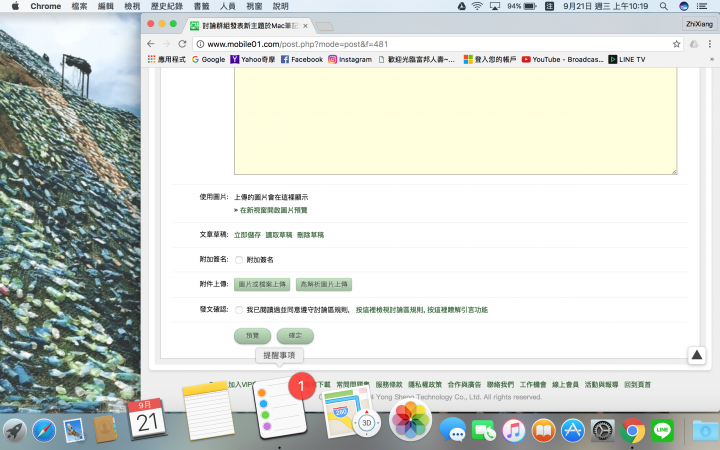Image resolution: width=720 pixels, height=450 pixels.
Task: Open System Preferences gear in the Dock
Action: pos(602,431)
